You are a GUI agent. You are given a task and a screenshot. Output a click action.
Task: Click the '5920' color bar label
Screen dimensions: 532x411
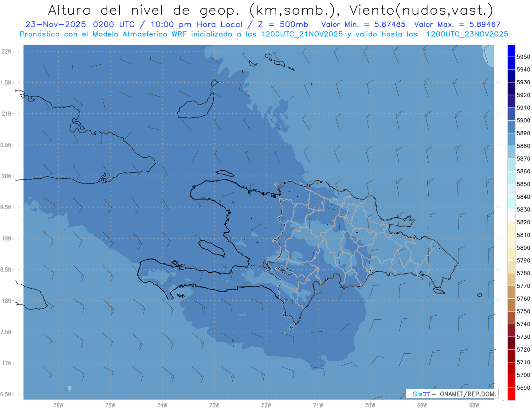pos(523,95)
